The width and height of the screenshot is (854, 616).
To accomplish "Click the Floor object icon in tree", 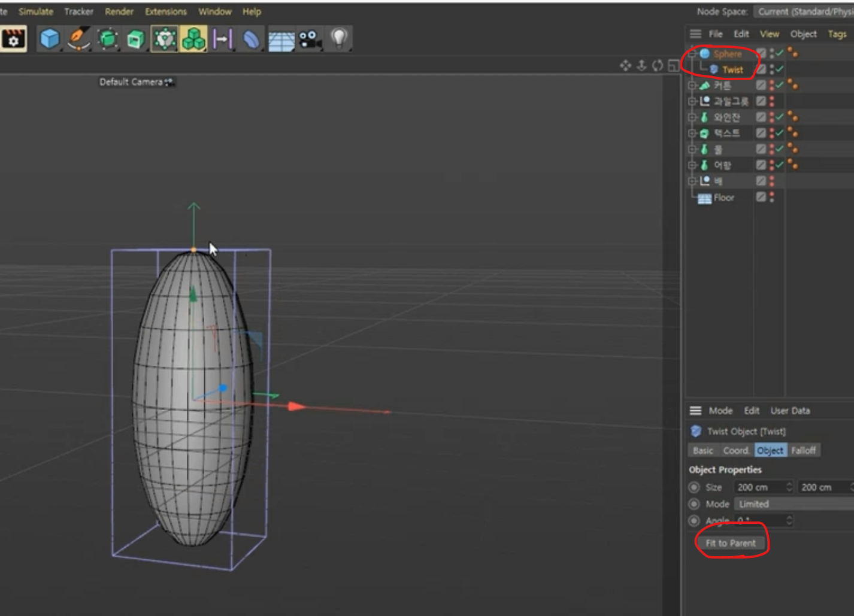I will [704, 198].
